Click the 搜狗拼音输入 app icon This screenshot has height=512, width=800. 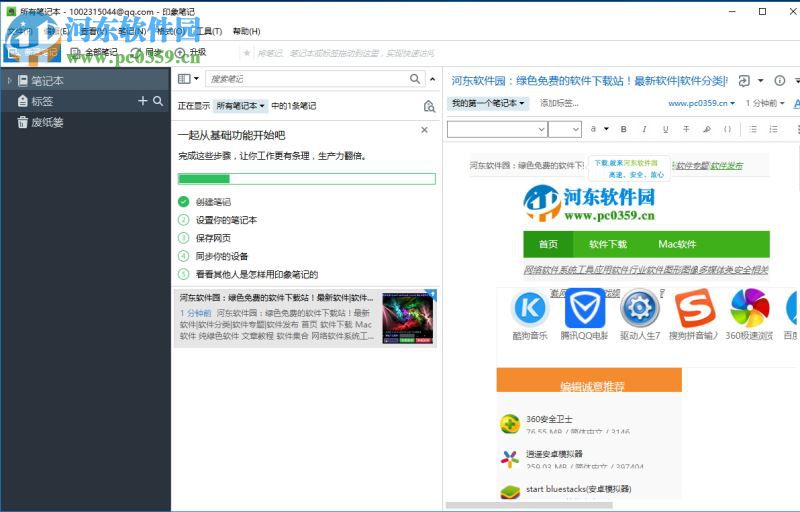[x=694, y=308]
